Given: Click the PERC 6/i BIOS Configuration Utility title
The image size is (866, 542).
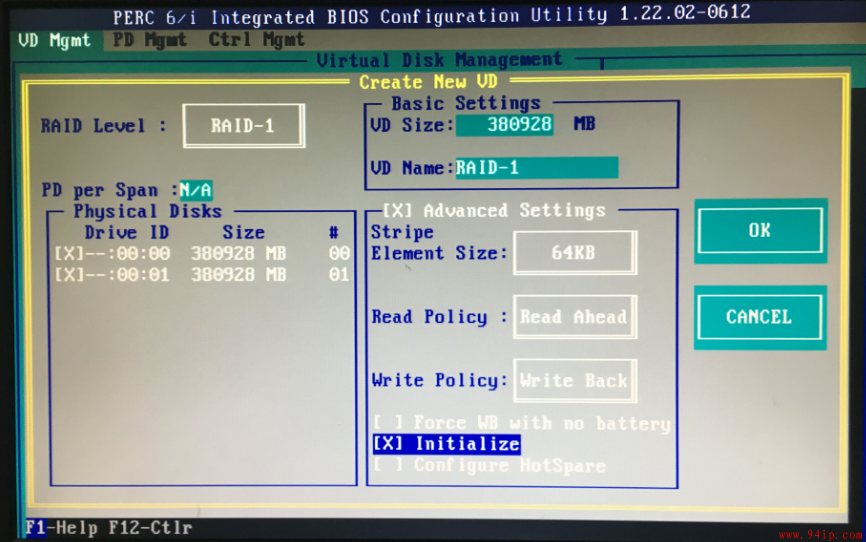Looking at the screenshot, I should 431,15.
